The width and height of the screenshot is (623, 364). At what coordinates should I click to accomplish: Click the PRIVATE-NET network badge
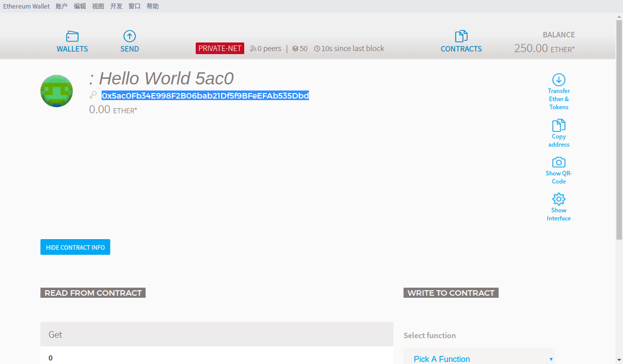[x=220, y=49]
